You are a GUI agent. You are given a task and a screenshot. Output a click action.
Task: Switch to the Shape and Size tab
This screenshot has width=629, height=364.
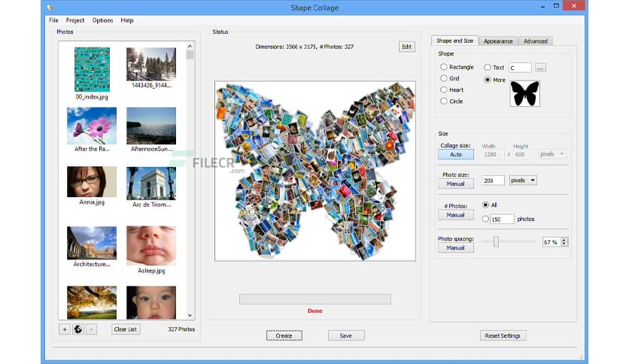pos(455,41)
